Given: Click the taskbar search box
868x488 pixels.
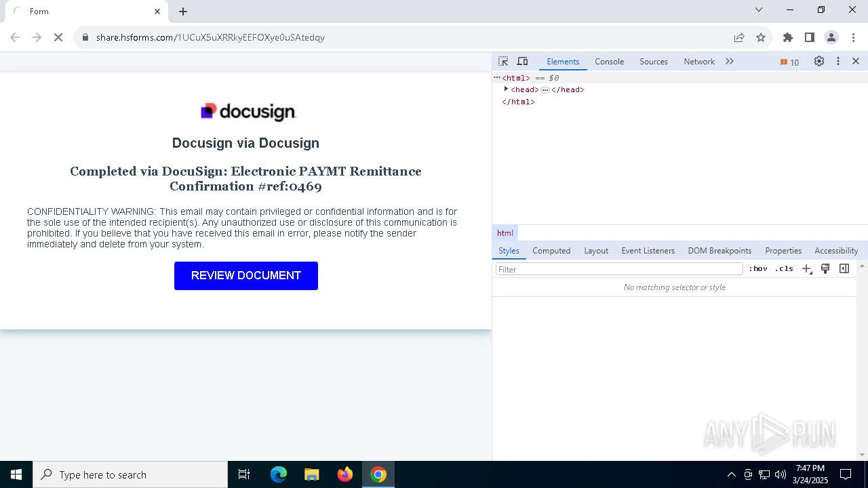Looking at the screenshot, I should [130, 474].
